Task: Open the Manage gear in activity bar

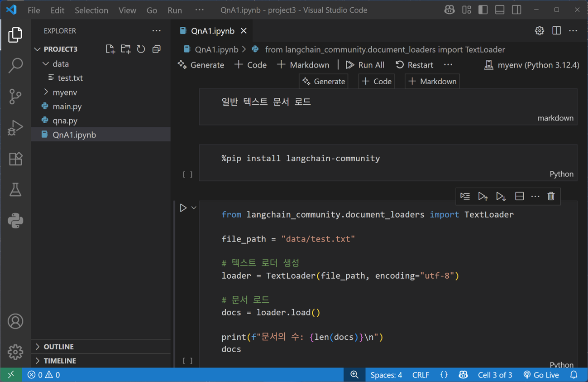Action: click(x=15, y=352)
